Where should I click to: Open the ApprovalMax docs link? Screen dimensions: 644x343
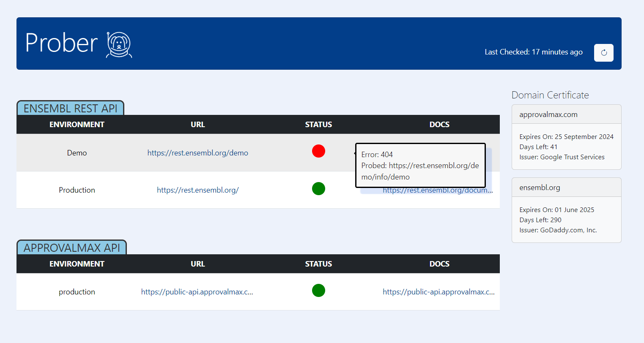click(x=438, y=291)
